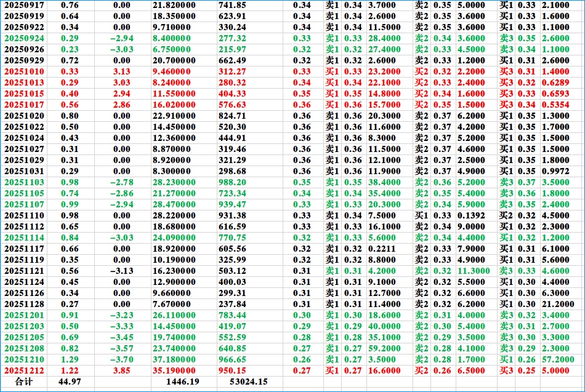The width and height of the screenshot is (585, 392).
Task: Click change value 3.13
Action: tap(122, 71)
